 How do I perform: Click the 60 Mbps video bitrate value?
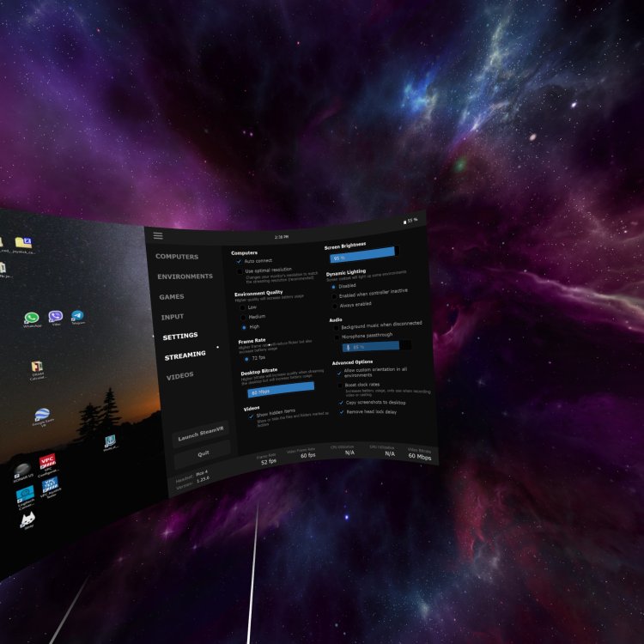coord(420,457)
